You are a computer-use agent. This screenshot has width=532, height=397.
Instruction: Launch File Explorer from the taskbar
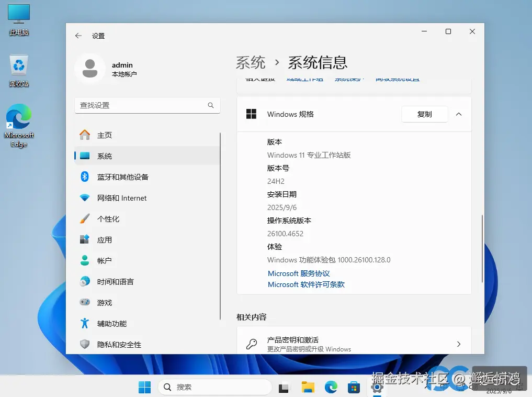(x=308, y=387)
